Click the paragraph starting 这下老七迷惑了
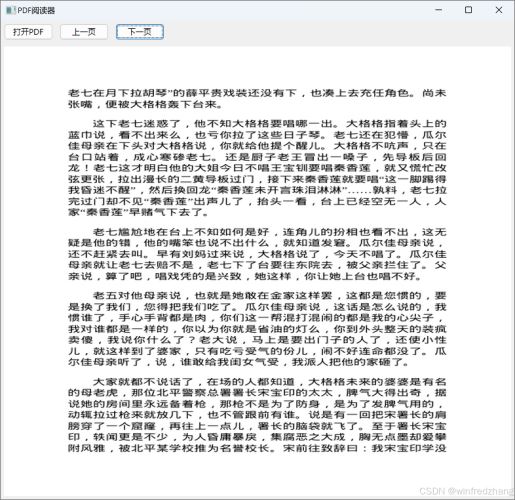 coord(257,168)
